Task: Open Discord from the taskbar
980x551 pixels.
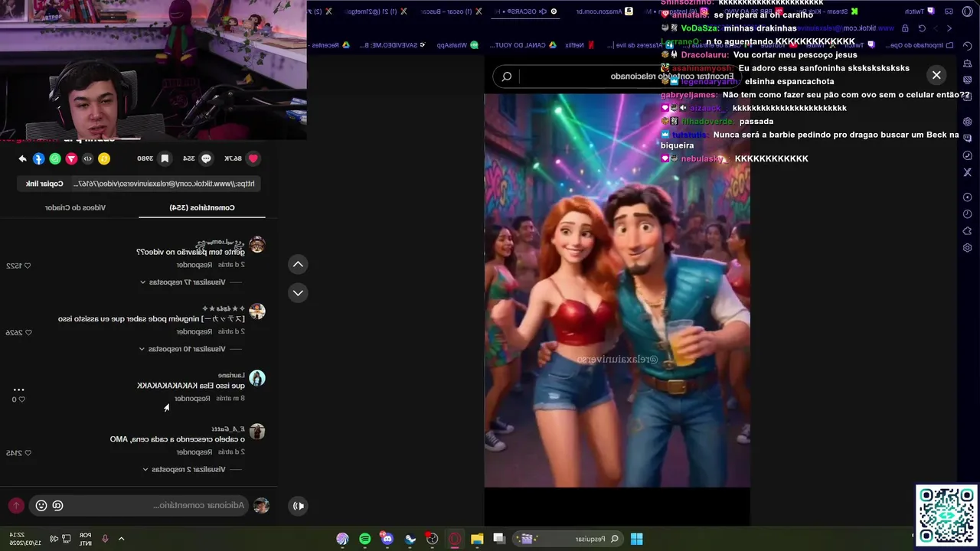Action: click(387, 539)
